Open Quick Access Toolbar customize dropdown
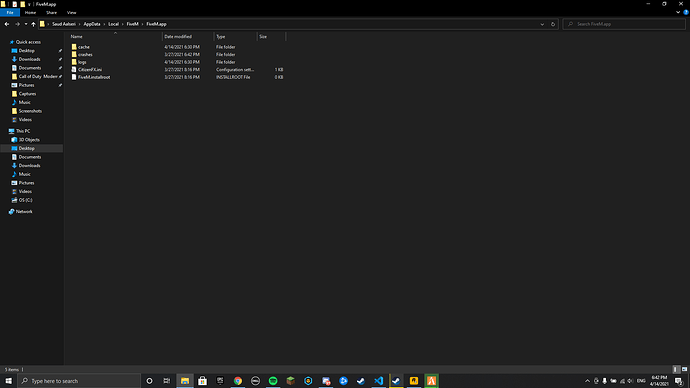Image resolution: width=690 pixels, height=388 pixels. [29, 4]
